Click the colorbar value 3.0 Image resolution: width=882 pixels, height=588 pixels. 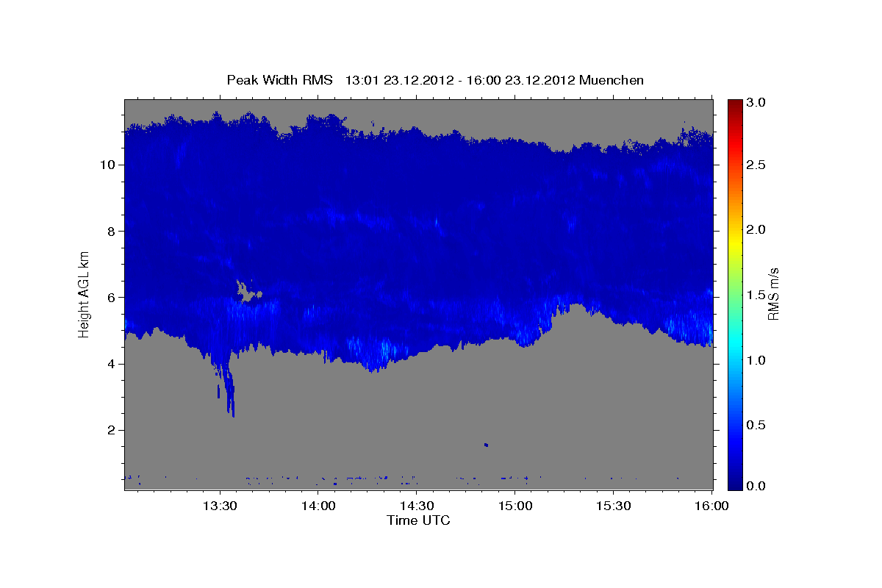point(758,103)
